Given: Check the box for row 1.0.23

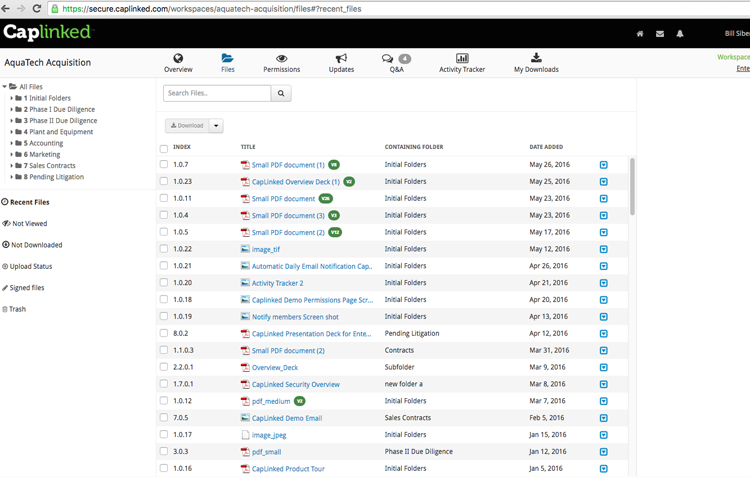Looking at the screenshot, I should pos(164,181).
